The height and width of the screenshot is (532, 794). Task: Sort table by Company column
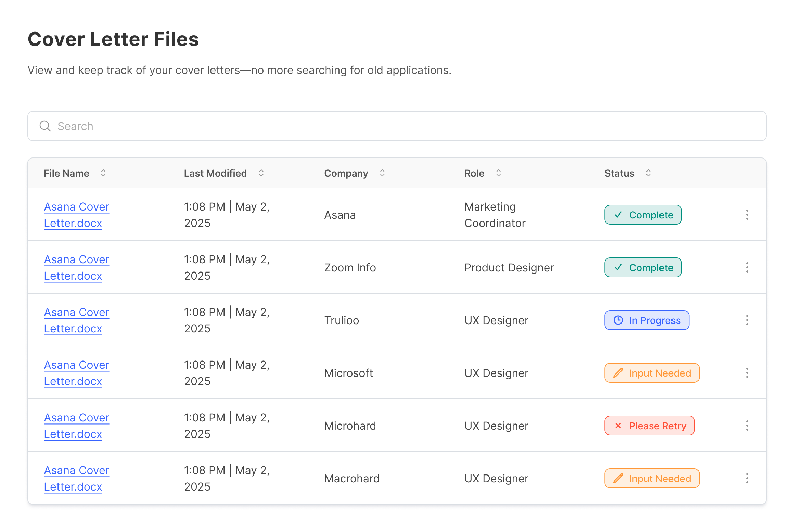point(382,173)
